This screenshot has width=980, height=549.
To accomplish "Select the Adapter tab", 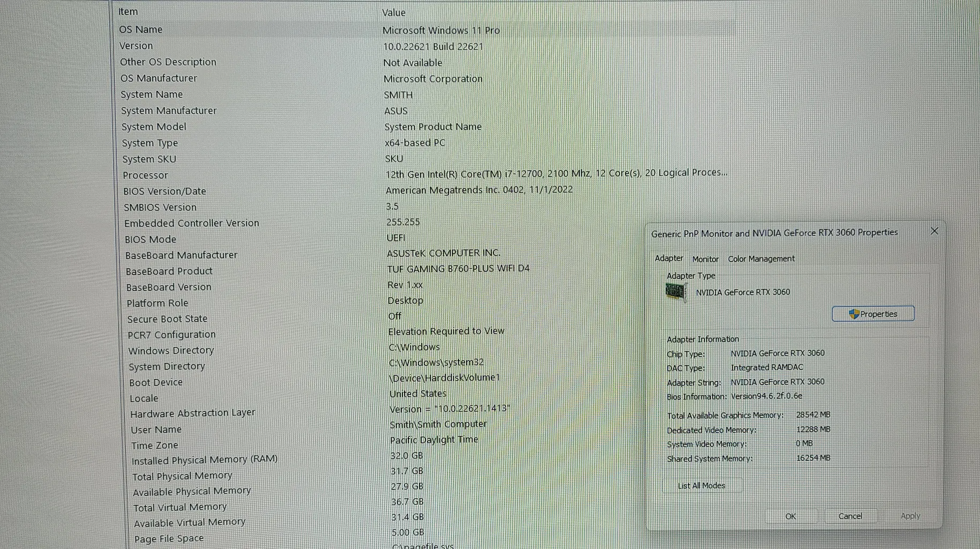I will click(x=669, y=258).
